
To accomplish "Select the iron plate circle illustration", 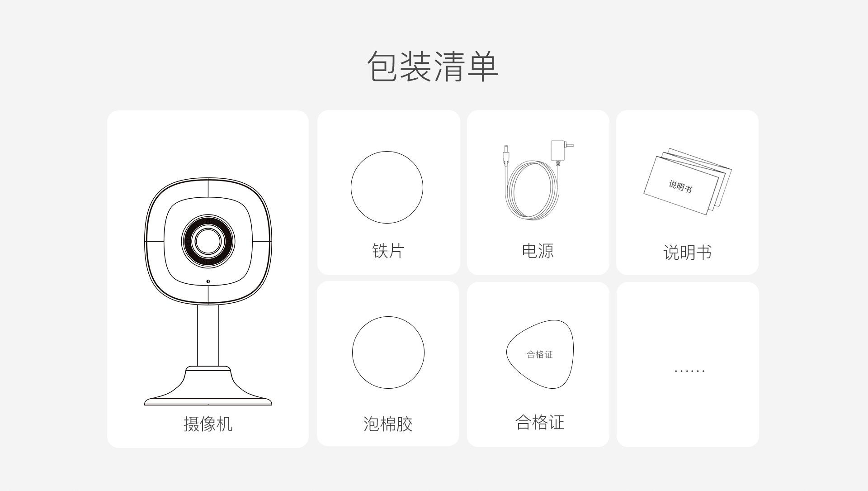I will point(387,187).
